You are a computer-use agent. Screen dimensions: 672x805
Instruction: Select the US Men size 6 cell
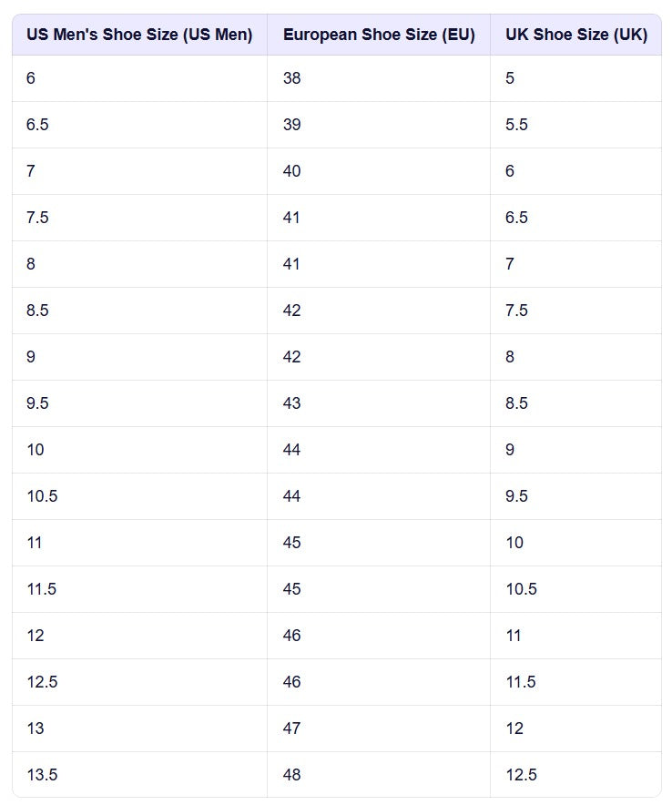pyautogui.click(x=31, y=78)
